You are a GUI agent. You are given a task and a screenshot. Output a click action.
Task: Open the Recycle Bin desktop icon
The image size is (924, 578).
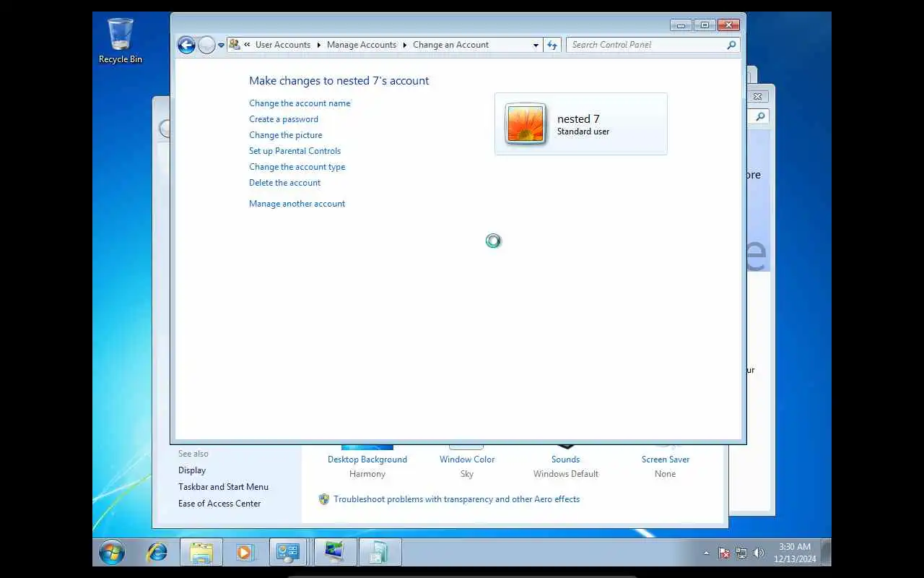coord(121,41)
